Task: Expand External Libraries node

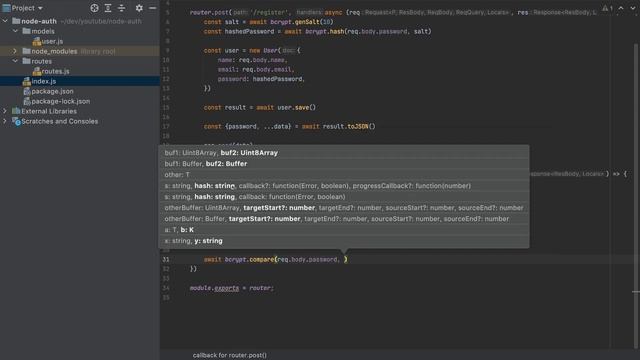Action: pyautogui.click(x=5, y=111)
